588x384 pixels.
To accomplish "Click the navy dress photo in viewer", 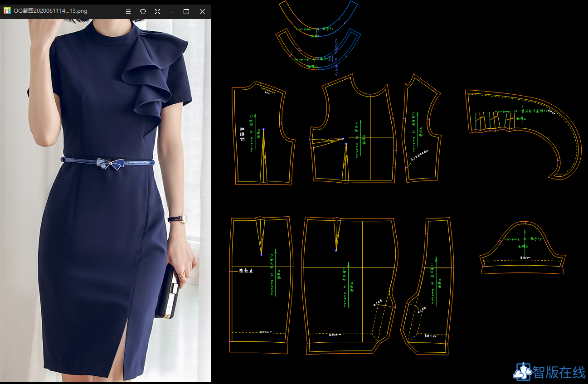I will pos(105,200).
